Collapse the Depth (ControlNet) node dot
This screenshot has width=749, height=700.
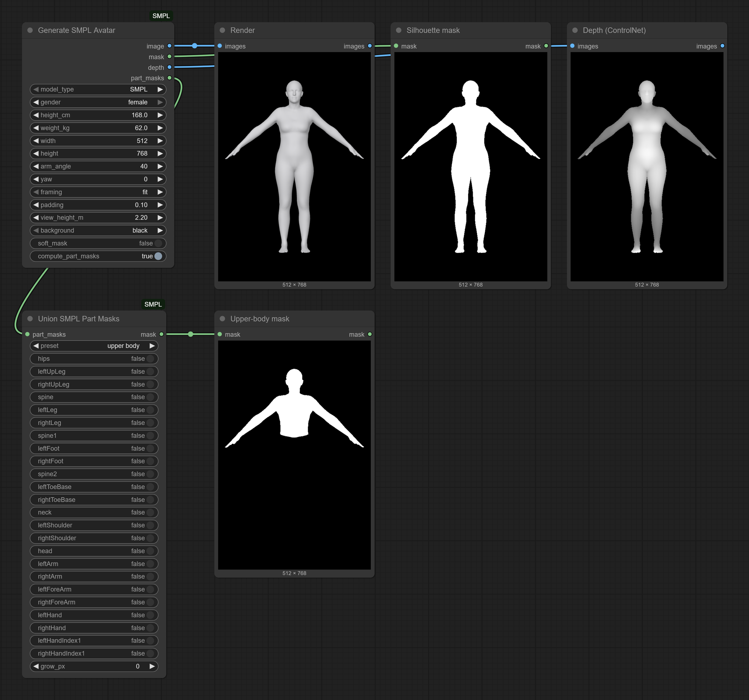coord(575,30)
